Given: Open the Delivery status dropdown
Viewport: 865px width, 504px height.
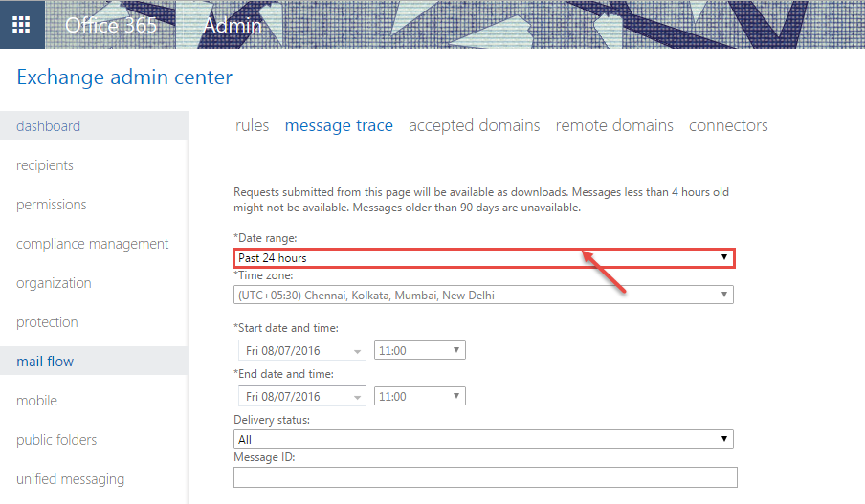Looking at the screenshot, I should 483,439.
